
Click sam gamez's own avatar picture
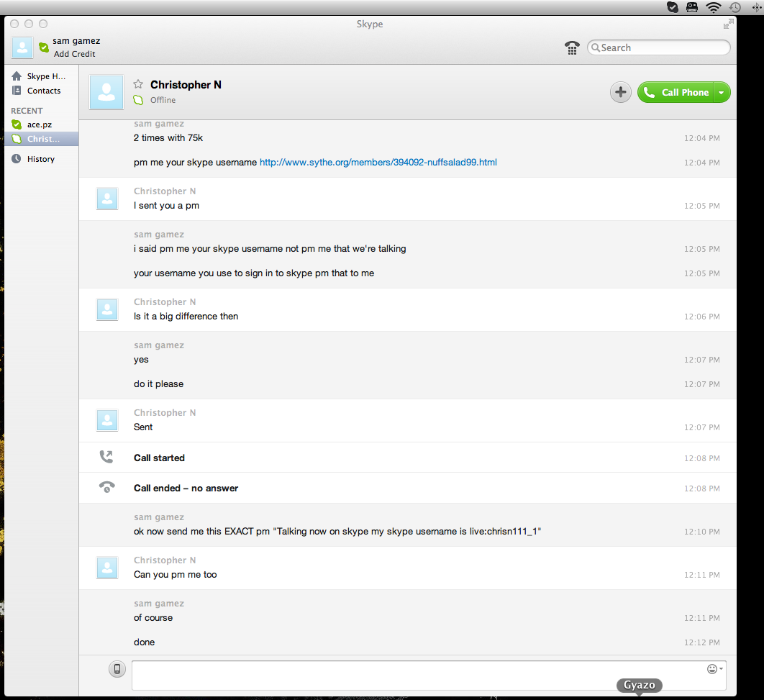[22, 47]
